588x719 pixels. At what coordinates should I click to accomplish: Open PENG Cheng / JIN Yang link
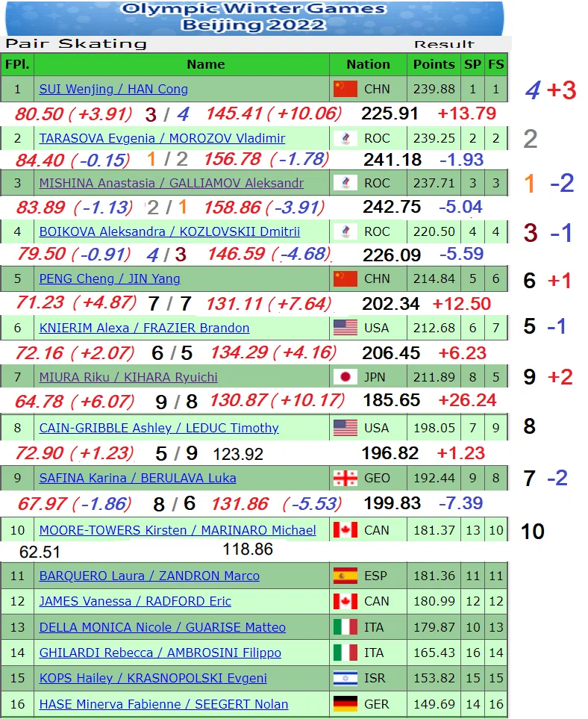point(110,278)
